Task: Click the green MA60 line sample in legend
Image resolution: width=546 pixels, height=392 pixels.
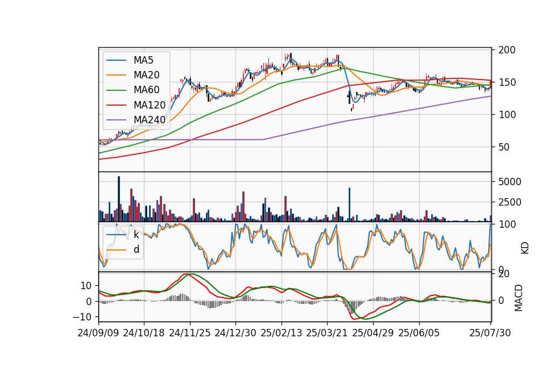Action: 116,90
